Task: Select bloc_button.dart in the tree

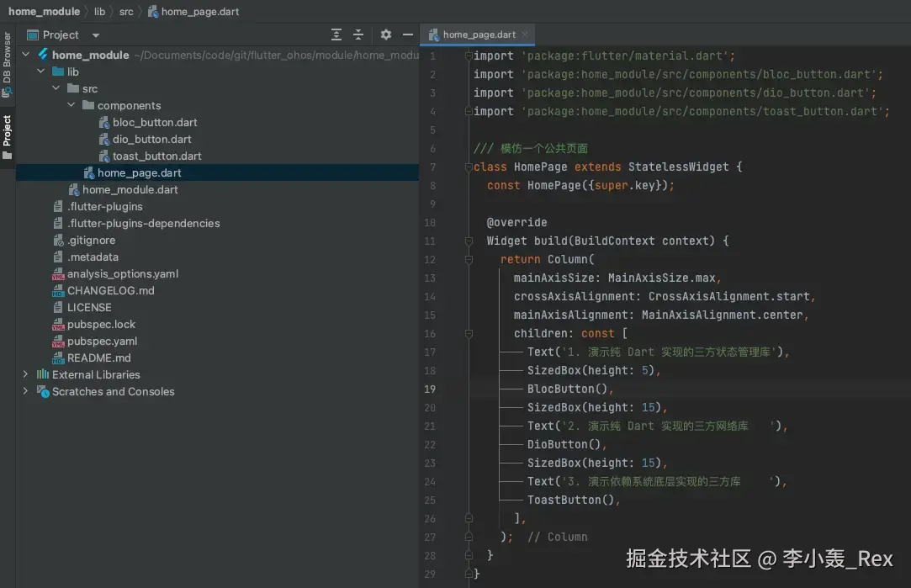Action: 155,123
